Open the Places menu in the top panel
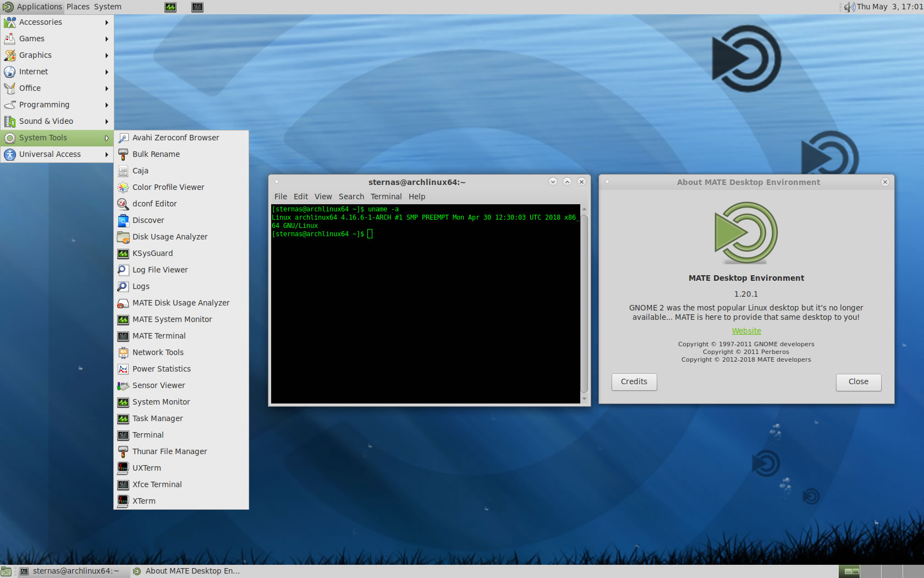The width and height of the screenshot is (924, 578). [x=78, y=7]
